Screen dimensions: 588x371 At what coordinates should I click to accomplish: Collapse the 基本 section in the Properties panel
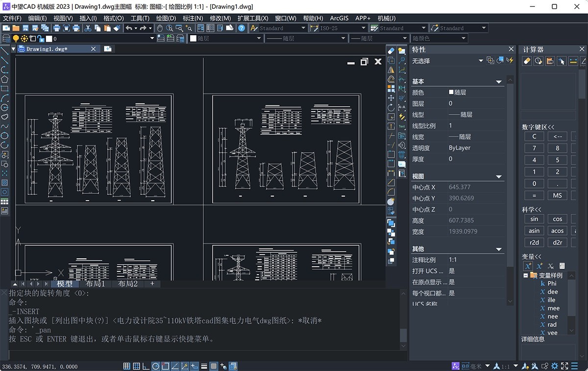pyautogui.click(x=499, y=81)
